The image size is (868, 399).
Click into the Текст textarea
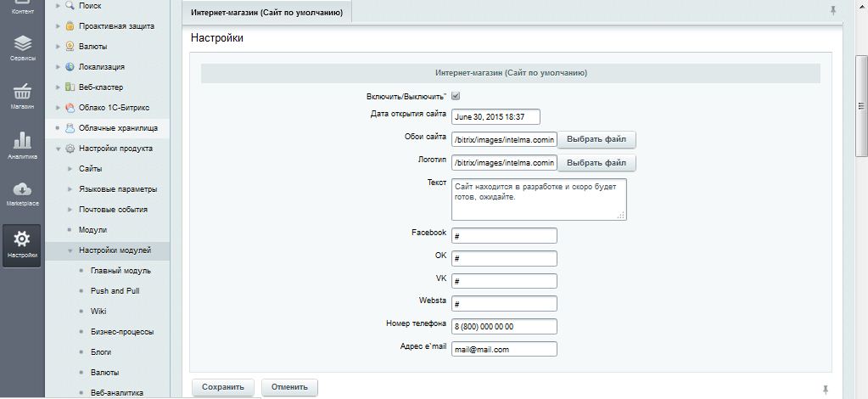pos(538,199)
